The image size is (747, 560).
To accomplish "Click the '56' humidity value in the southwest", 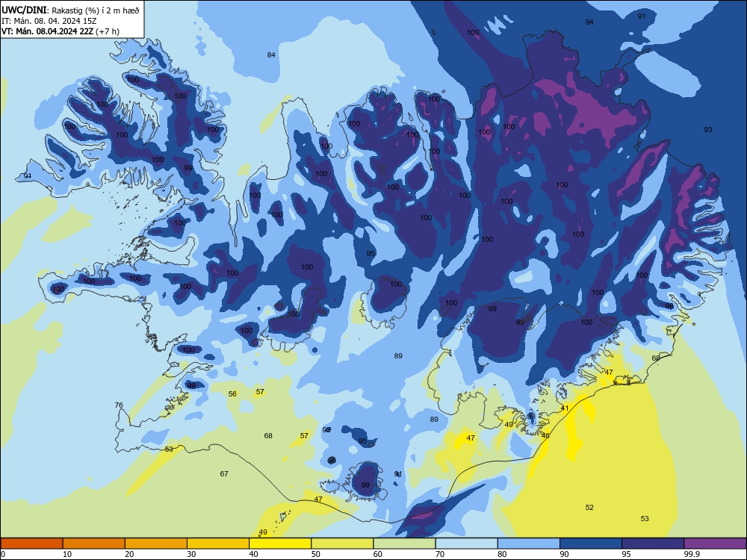I will 232,393.
